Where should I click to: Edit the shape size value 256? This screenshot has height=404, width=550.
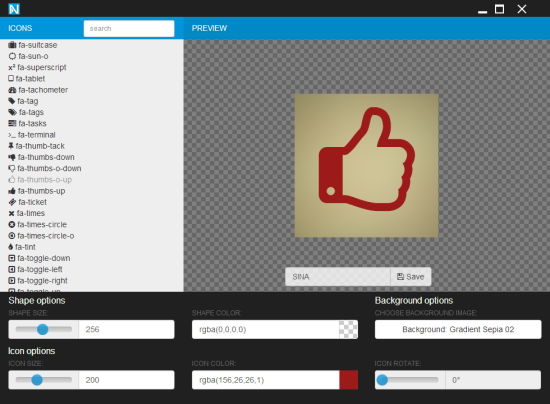coord(127,329)
